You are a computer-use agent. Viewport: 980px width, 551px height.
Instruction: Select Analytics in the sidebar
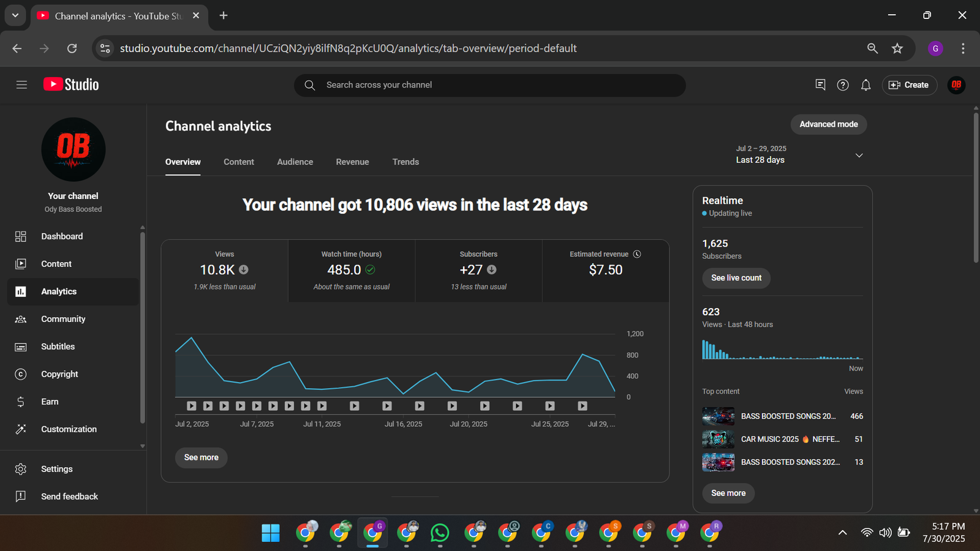73,291
